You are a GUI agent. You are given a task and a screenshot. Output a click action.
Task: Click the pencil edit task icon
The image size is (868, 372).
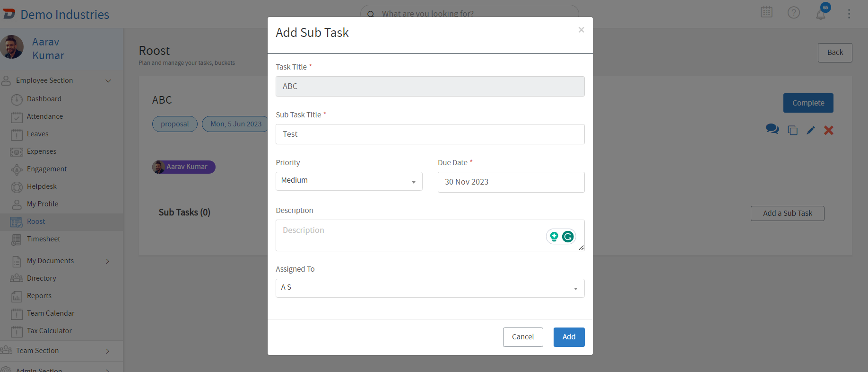point(811,130)
